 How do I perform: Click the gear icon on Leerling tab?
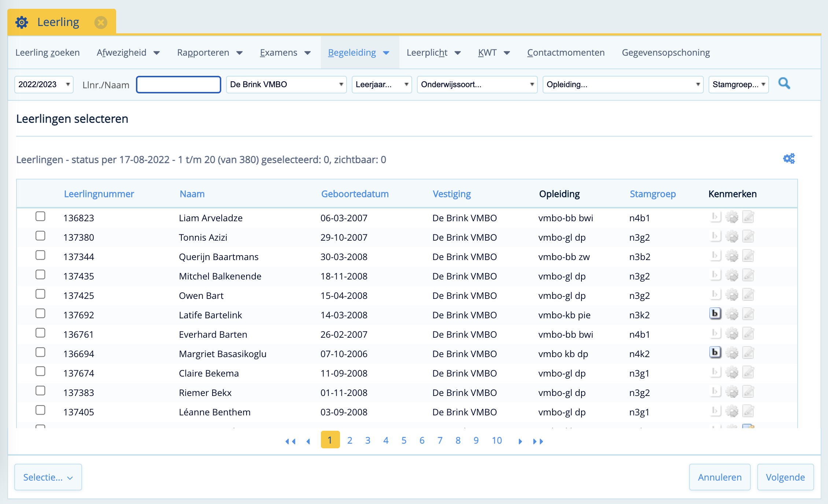click(22, 22)
